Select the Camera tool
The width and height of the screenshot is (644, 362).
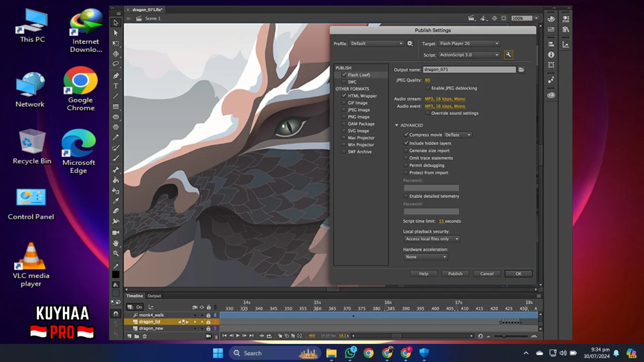[x=116, y=232]
